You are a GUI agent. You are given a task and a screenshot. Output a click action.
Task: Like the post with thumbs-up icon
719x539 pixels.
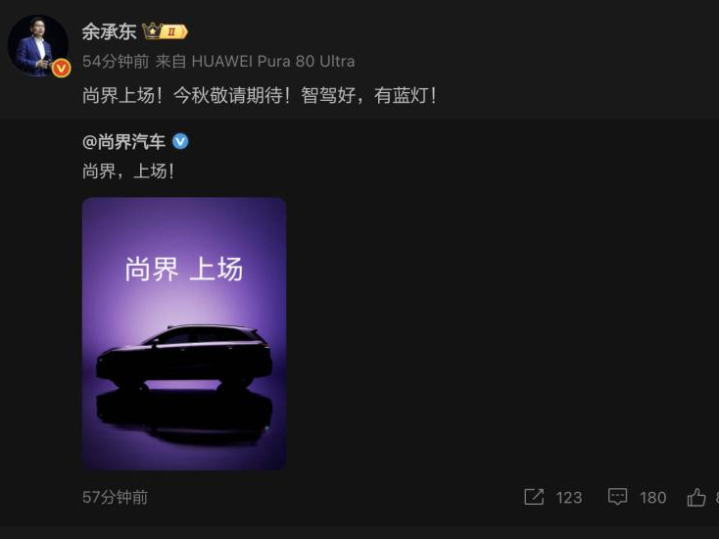tap(696, 497)
